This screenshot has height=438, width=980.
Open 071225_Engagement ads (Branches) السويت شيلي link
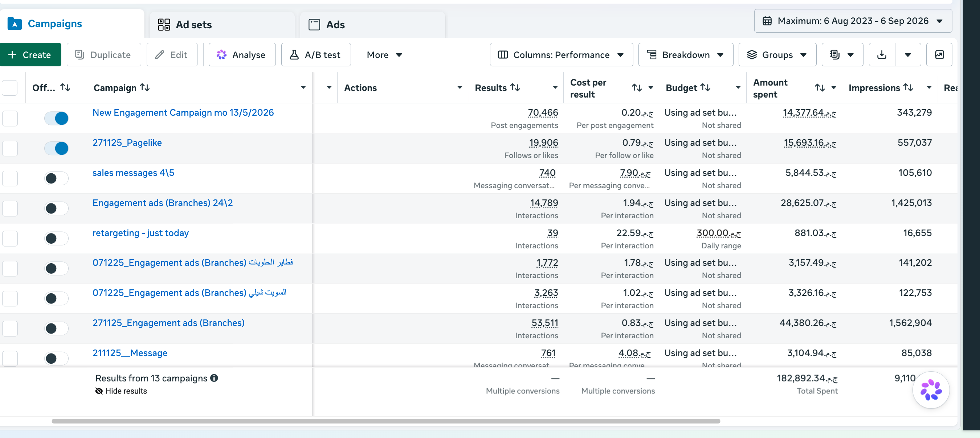189,293
